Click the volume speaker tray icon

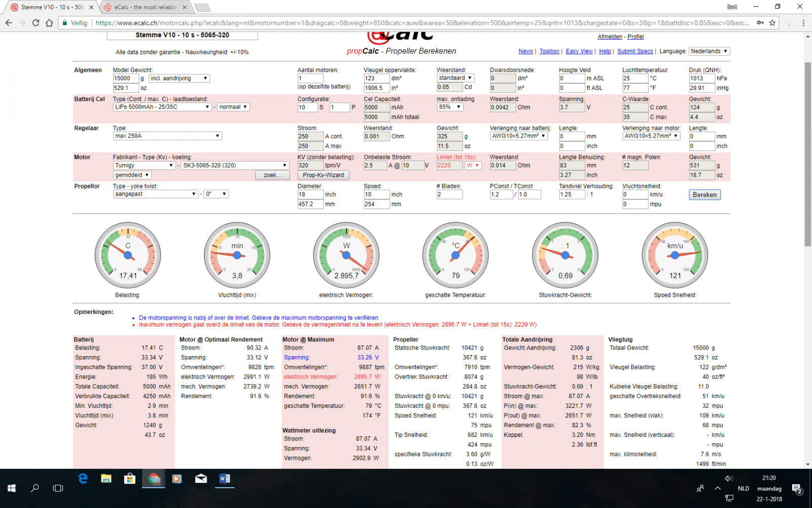[x=729, y=478]
